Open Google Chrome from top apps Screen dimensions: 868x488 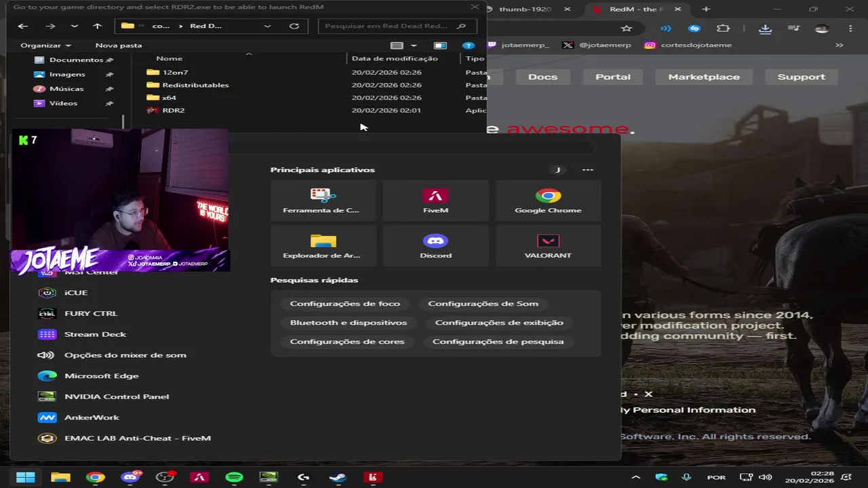548,201
